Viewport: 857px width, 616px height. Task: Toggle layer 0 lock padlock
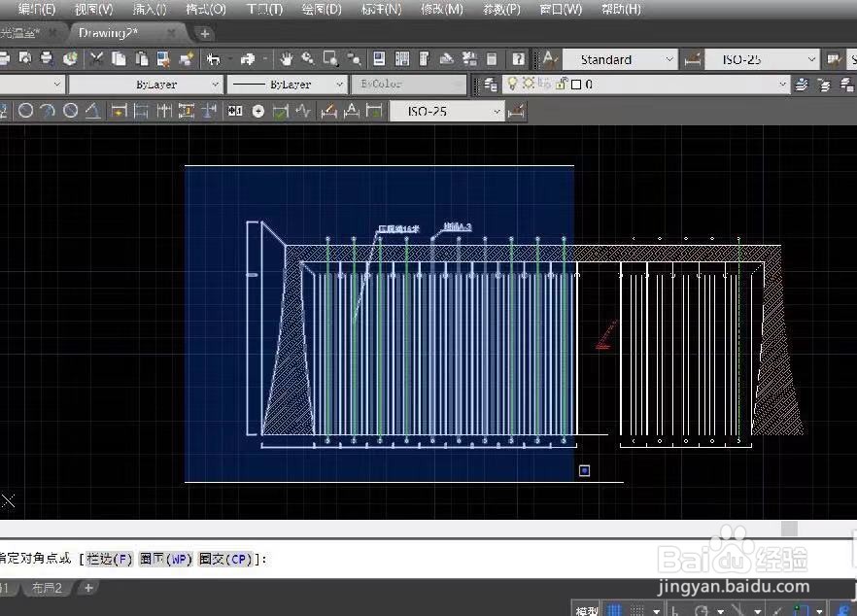pos(562,84)
